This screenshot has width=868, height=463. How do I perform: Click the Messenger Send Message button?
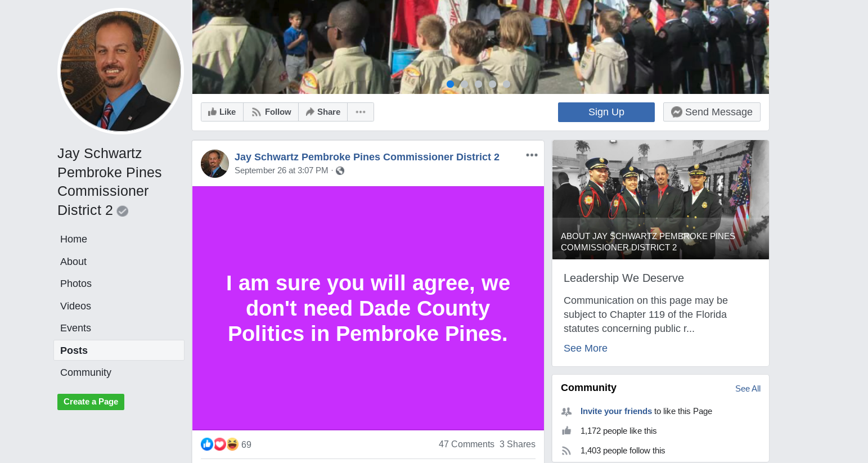[712, 112]
